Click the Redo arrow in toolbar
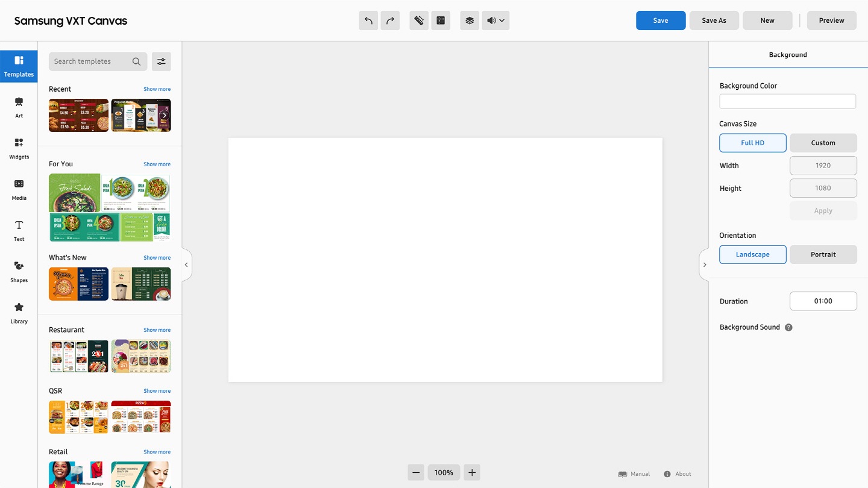This screenshot has width=868, height=488. (390, 20)
